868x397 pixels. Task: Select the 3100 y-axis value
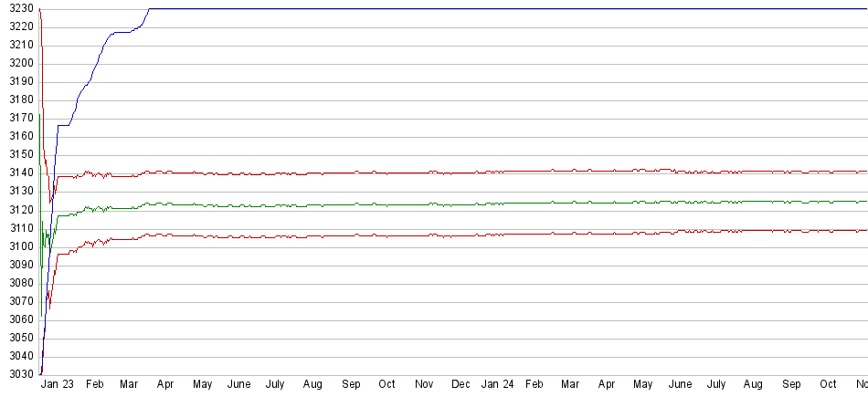pyautogui.click(x=17, y=246)
